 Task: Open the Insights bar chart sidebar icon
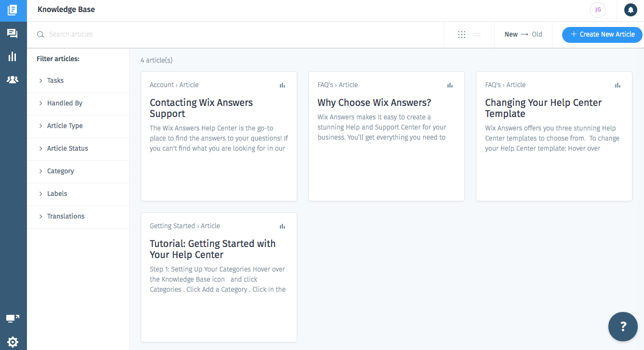click(x=13, y=56)
